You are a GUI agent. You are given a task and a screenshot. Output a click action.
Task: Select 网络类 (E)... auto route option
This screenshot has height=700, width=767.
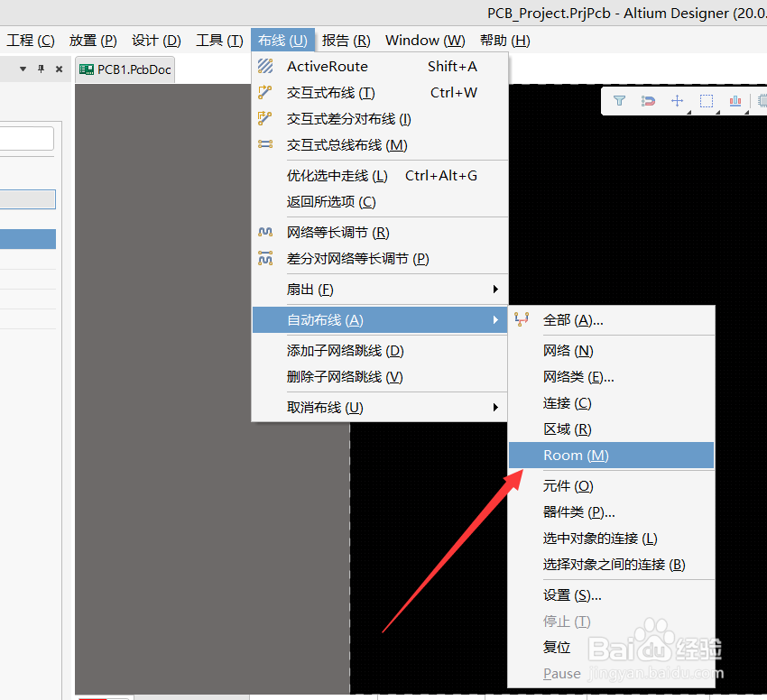(612, 377)
